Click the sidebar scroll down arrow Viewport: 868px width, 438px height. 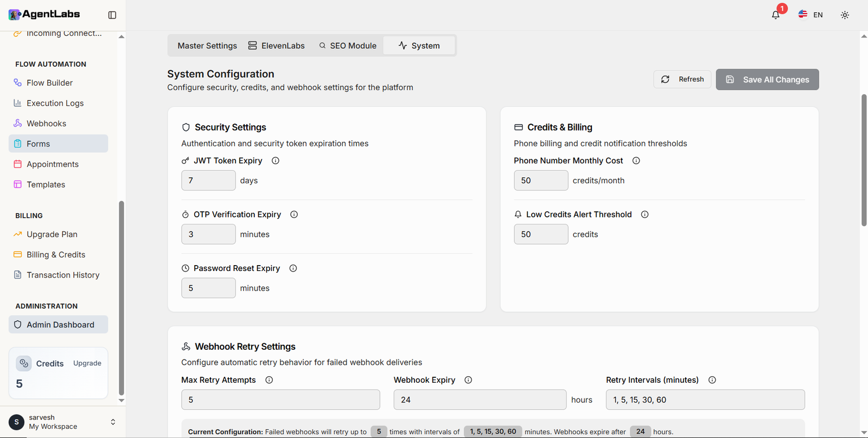pyautogui.click(x=122, y=401)
